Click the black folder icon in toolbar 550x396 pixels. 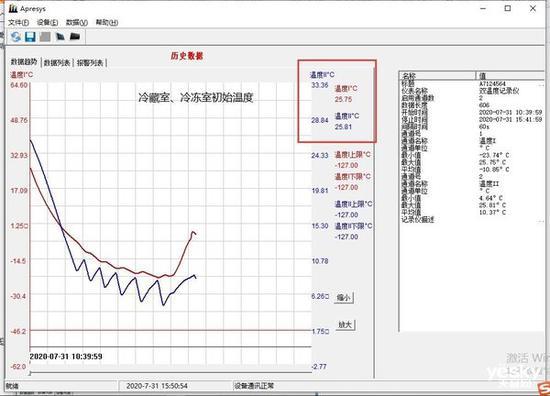[x=75, y=36]
